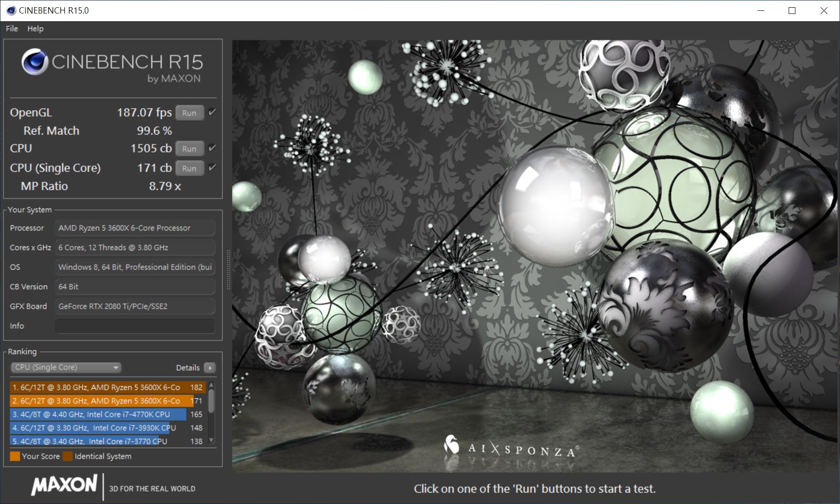840x504 pixels.
Task: Toggle the checkmark next to OpenGL Run
Action: click(212, 112)
